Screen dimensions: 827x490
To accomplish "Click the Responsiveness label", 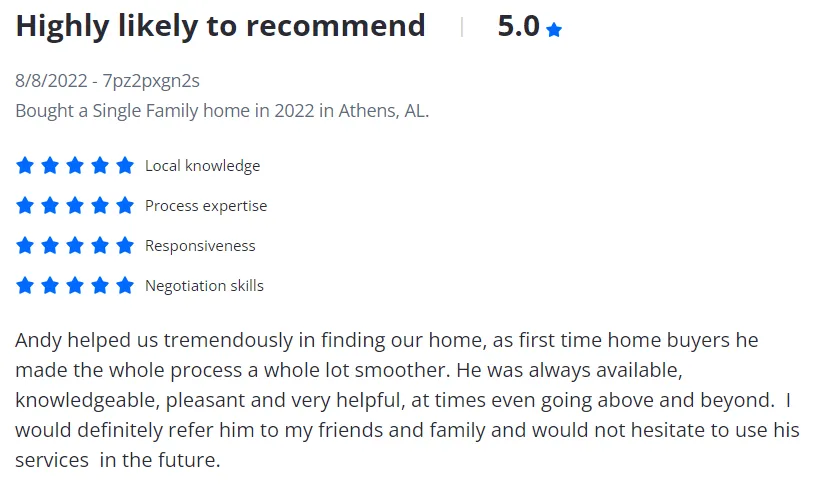I will coord(200,246).
